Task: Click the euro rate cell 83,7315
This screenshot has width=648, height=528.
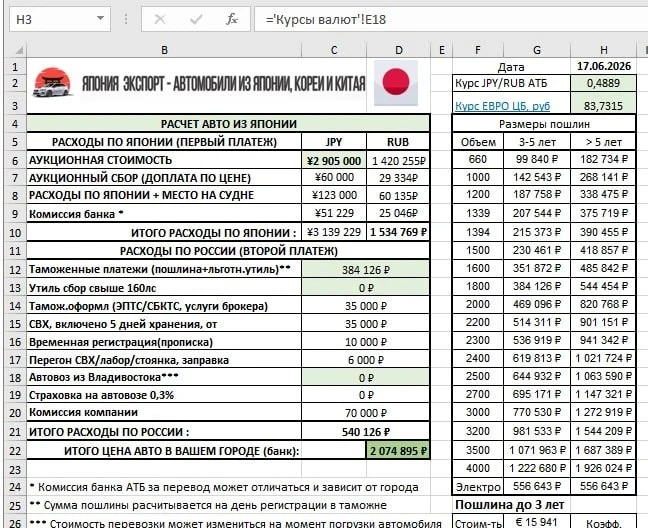Action: [x=603, y=103]
